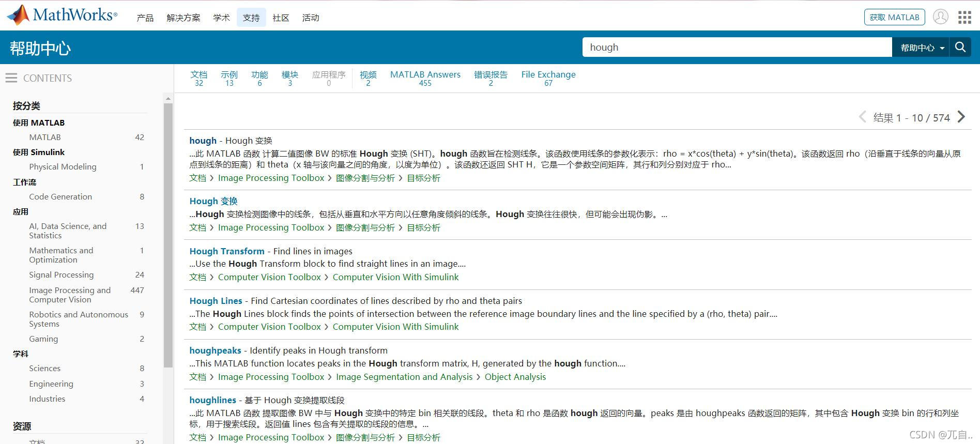Open the 解决方案 menu
The image size is (980, 444).
click(183, 18)
